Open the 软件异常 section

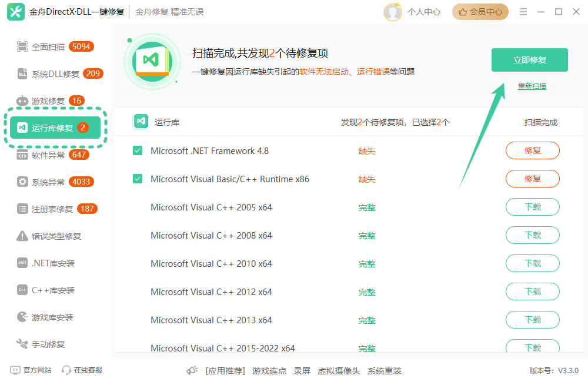coord(55,155)
